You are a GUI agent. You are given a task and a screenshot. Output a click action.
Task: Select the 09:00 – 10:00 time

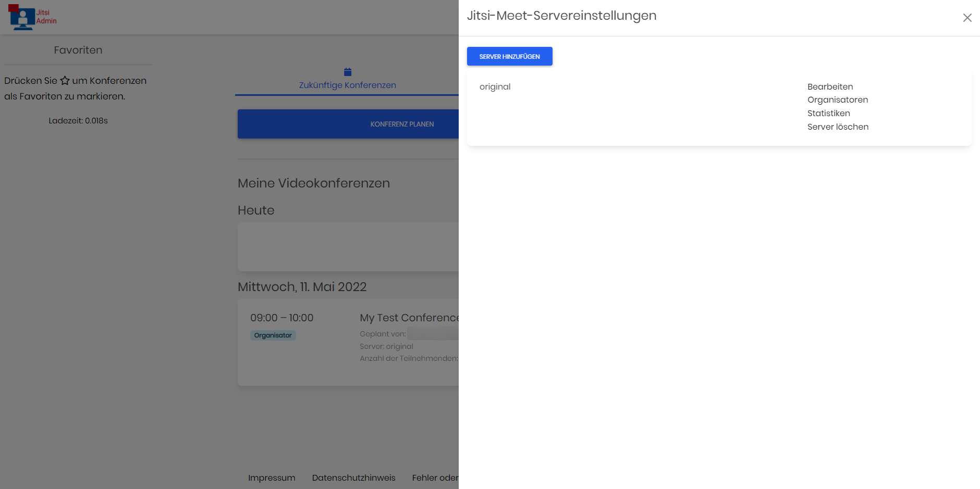pos(281,318)
